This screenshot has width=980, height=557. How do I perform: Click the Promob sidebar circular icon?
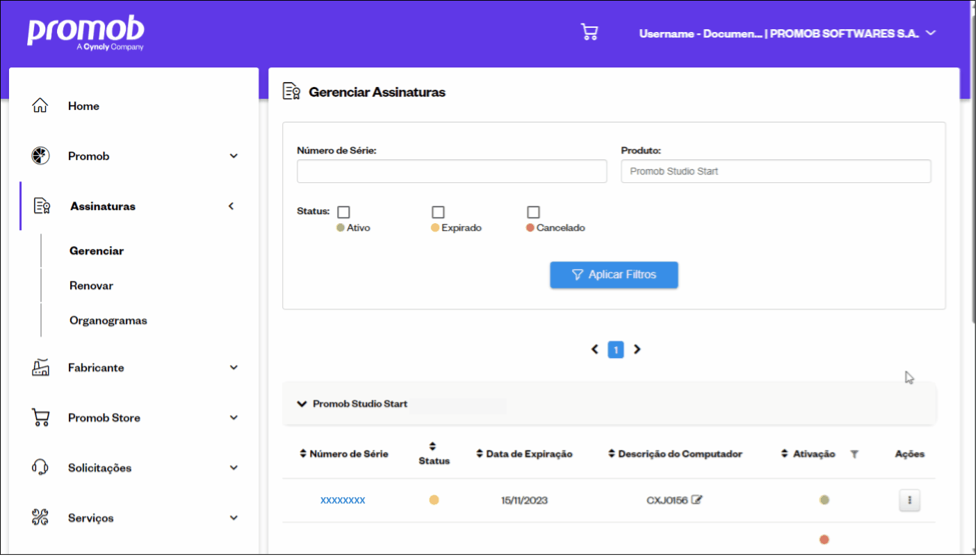pos(40,156)
